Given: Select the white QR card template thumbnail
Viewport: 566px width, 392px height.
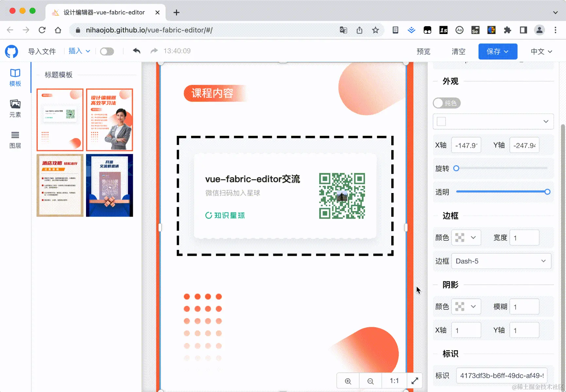Looking at the screenshot, I should coord(60,120).
